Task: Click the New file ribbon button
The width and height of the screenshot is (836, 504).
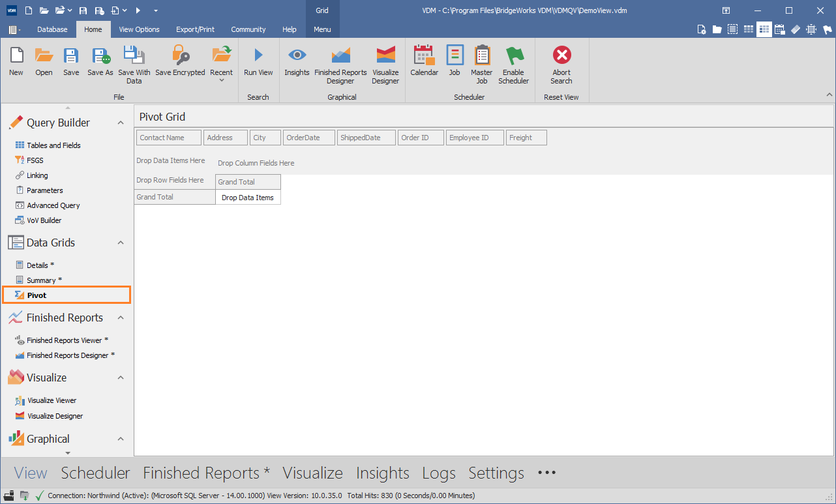Action: 16,61
